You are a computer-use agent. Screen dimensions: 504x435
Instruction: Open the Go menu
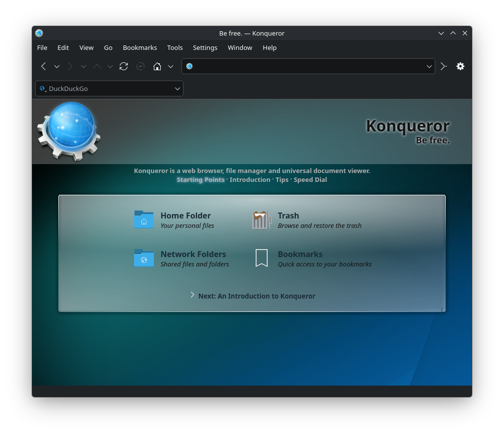tap(108, 47)
